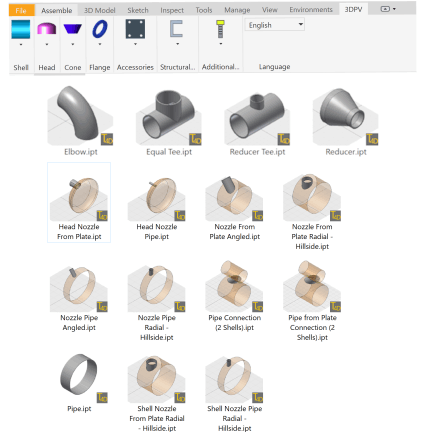Click the Head tool icon
This screenshot has height=432, width=432.
47,29
